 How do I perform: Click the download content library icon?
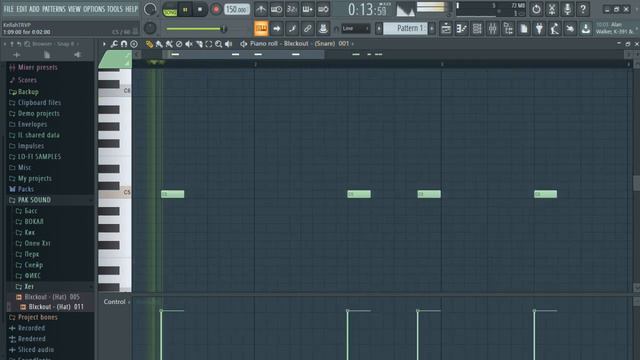tap(586, 29)
